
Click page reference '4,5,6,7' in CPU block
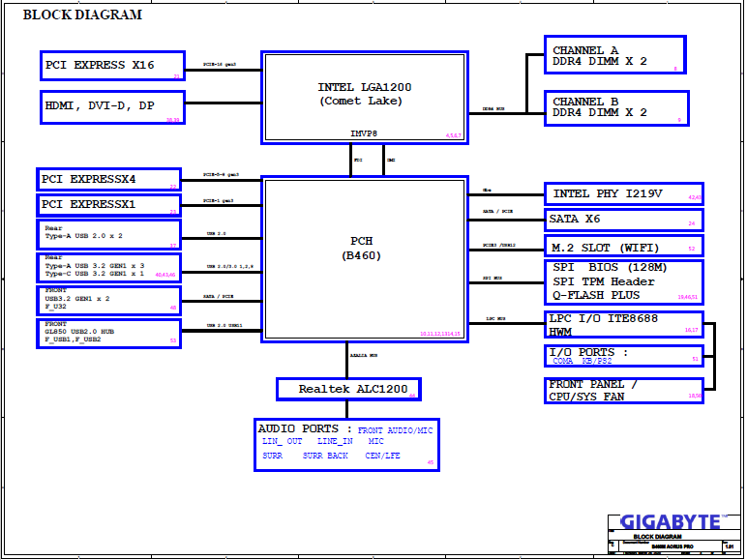pyautogui.click(x=454, y=135)
